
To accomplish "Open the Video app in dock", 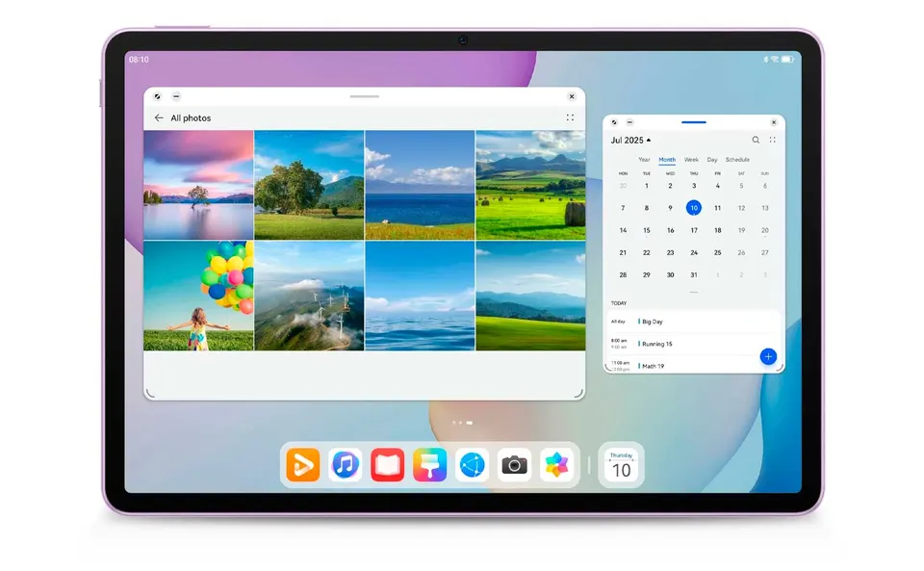I will (303, 465).
